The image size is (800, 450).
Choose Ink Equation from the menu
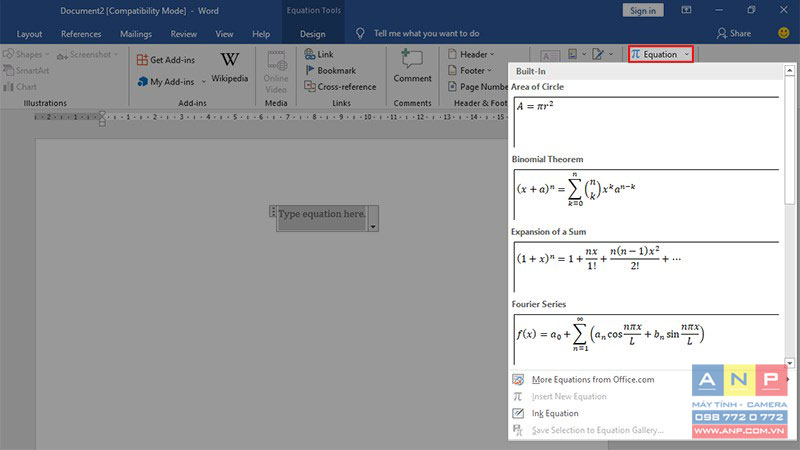tap(555, 413)
